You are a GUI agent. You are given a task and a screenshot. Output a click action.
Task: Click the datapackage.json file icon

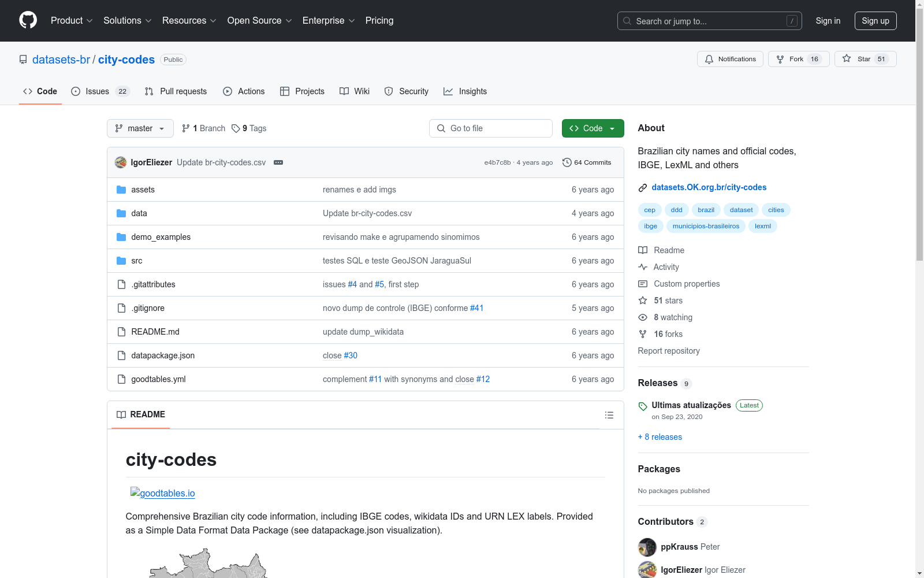click(x=121, y=355)
